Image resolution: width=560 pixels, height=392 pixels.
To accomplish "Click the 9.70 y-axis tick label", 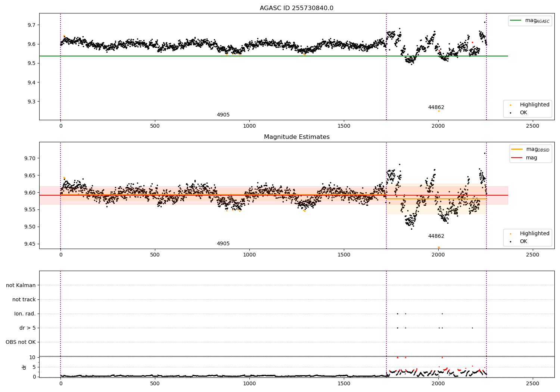I will 29,158.
